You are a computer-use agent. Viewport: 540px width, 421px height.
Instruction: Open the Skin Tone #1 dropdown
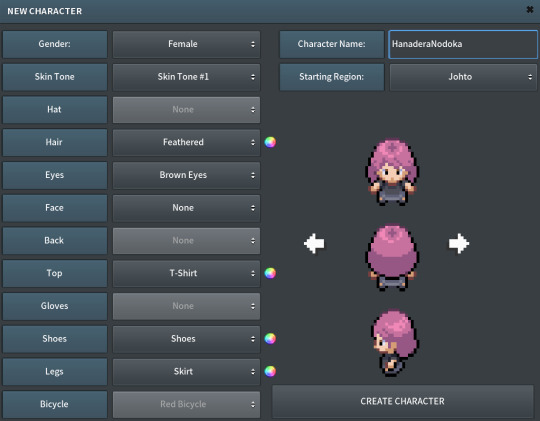tap(186, 77)
